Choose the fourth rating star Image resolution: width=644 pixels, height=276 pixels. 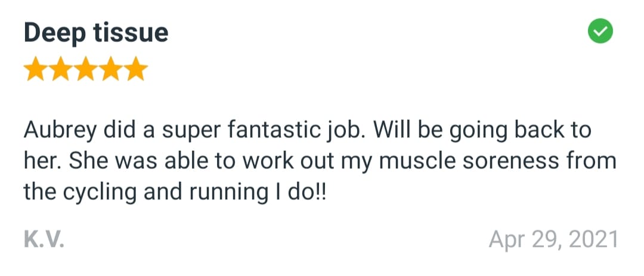(x=111, y=69)
